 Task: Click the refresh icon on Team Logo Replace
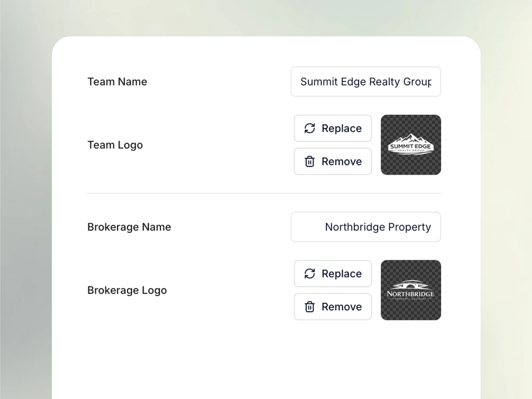pos(309,129)
